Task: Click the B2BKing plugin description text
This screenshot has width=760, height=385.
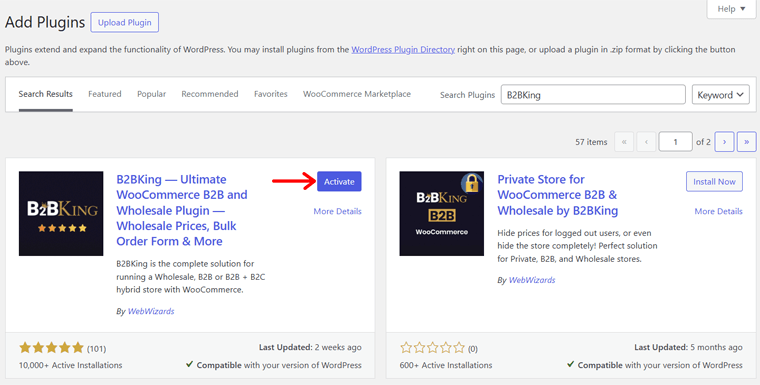Action: [x=190, y=277]
